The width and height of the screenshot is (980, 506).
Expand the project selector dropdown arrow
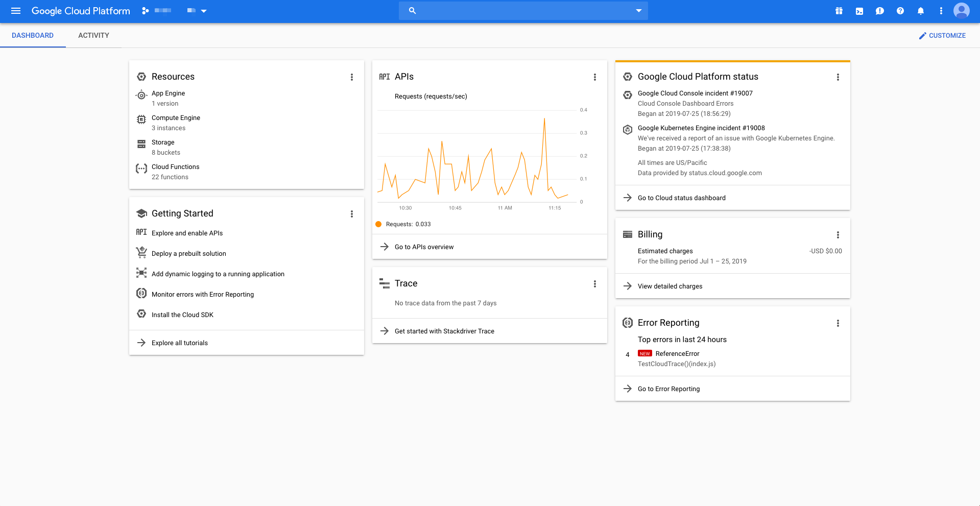(x=204, y=11)
